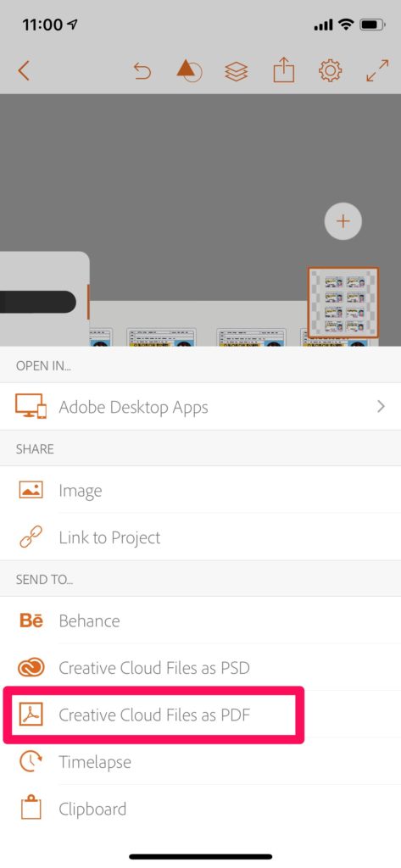
Task: Open the shapes tool icon
Action: tap(189, 71)
